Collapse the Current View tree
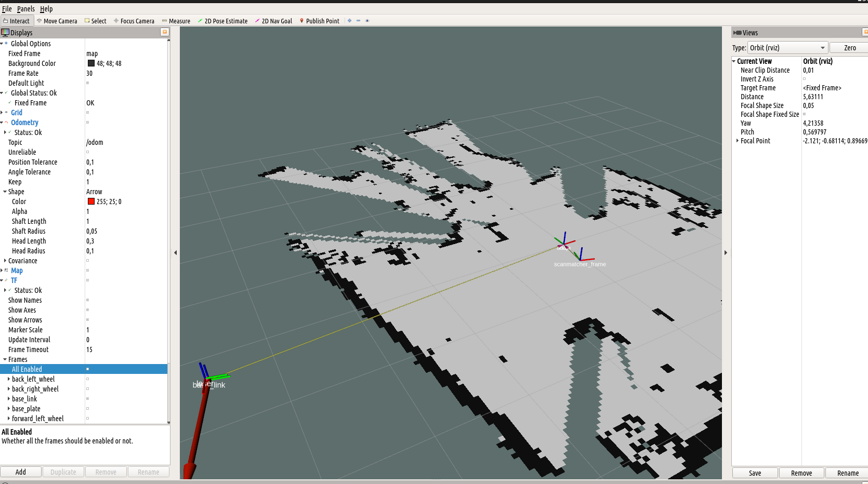The height and width of the screenshot is (484, 868). [x=734, y=61]
